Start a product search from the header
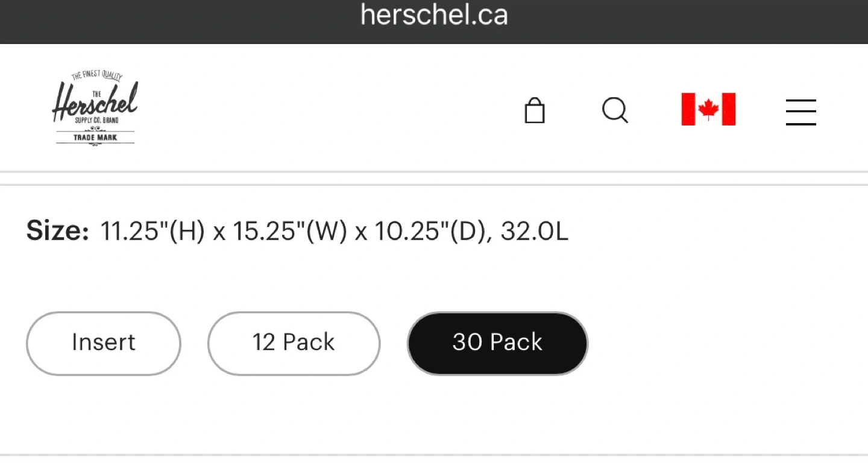 tap(615, 111)
